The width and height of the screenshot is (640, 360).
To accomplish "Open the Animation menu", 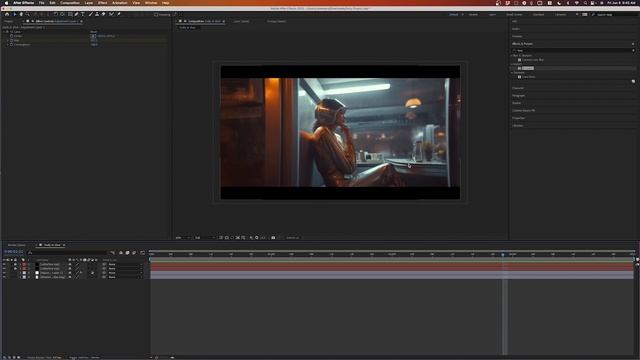I will tap(120, 3).
